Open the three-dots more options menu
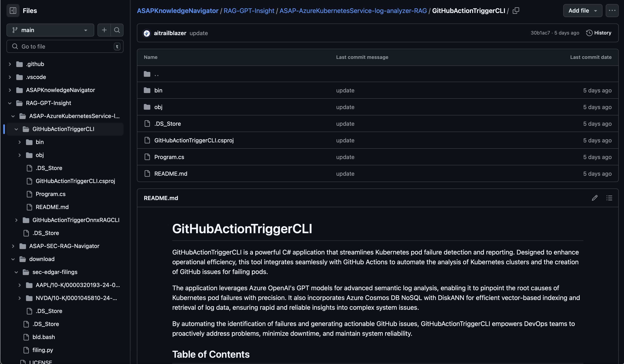Screen dimensions: 624x364 pos(612,11)
